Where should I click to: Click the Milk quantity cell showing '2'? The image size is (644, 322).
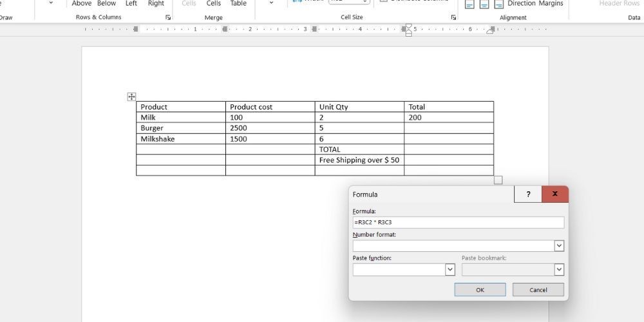(359, 117)
